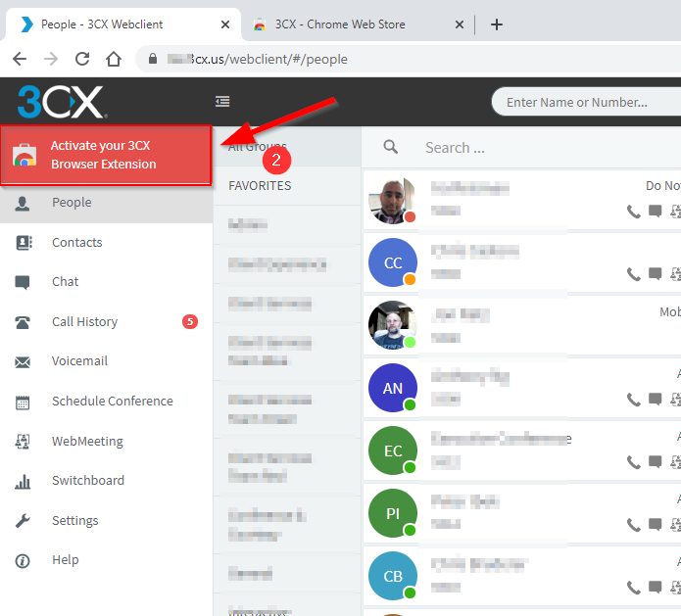Close the People - 3CX Webclient tab
681x616 pixels.
click(225, 24)
